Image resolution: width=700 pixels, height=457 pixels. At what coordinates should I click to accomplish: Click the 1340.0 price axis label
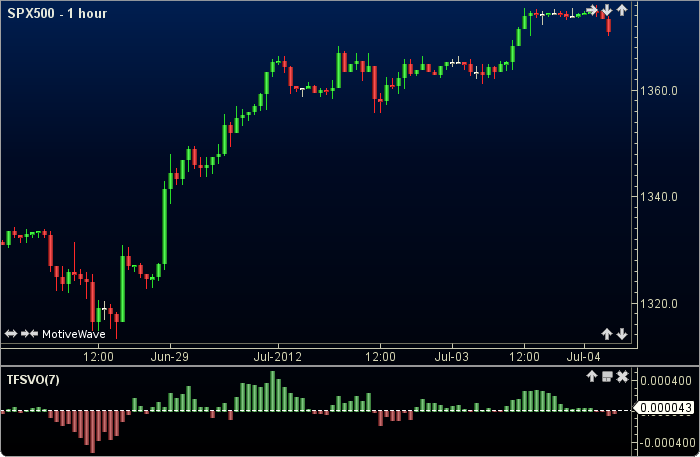pyautogui.click(x=658, y=197)
